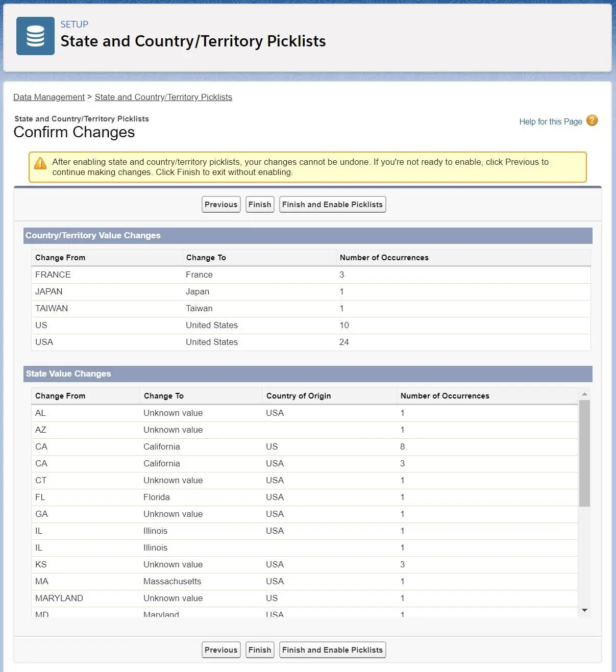Click the SETUP label in the header
Image resolution: width=616 pixels, height=672 pixels.
(x=75, y=24)
